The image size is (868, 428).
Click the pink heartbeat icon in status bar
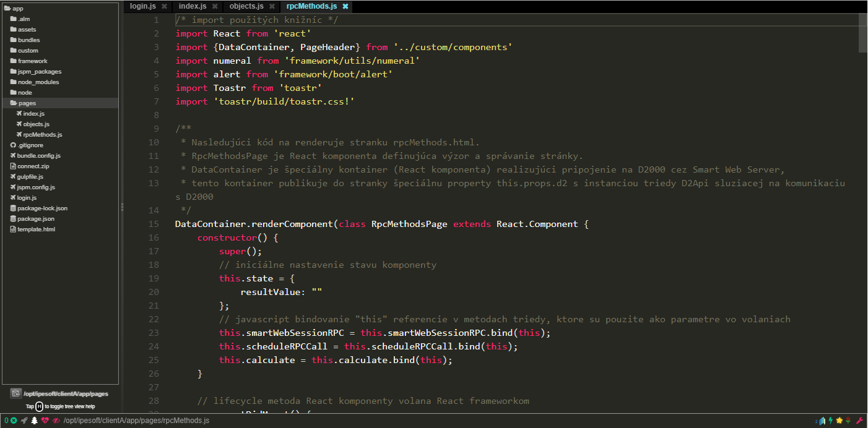click(45, 421)
